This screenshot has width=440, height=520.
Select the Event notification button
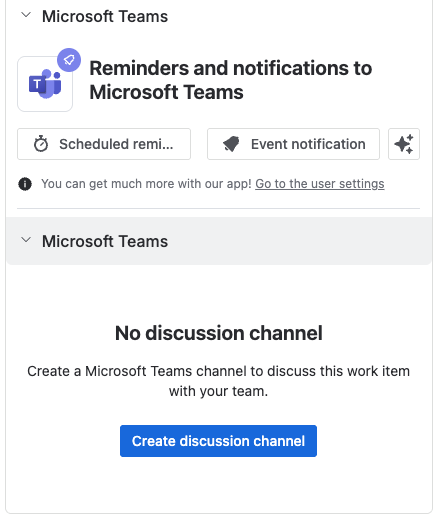coord(293,144)
